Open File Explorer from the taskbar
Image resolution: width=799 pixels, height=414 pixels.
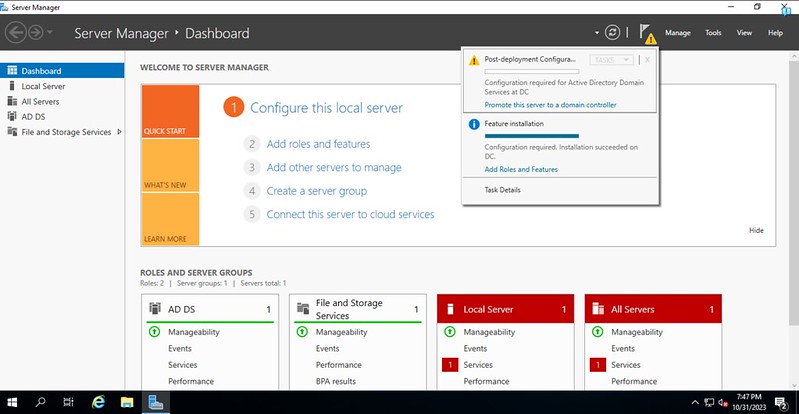click(x=127, y=402)
